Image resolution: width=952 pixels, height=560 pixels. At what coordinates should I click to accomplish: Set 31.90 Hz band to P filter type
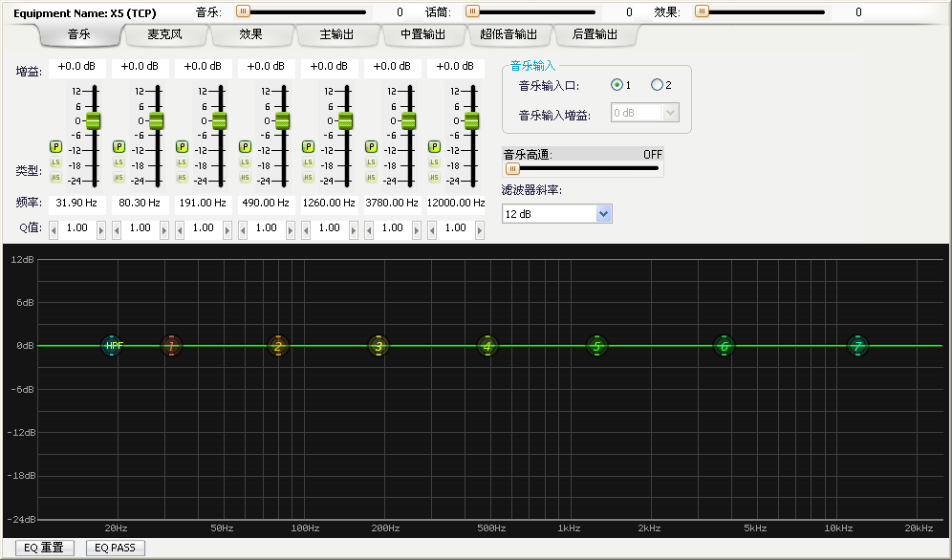pos(55,147)
